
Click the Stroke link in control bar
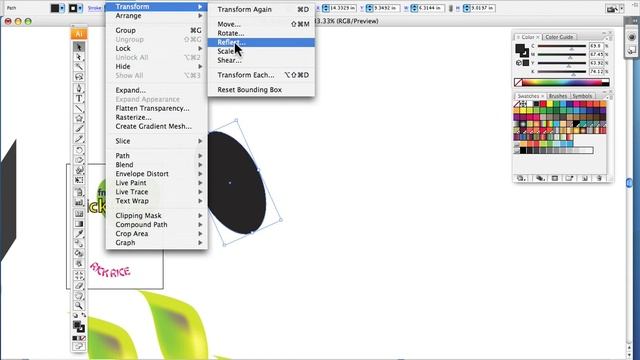[95, 8]
